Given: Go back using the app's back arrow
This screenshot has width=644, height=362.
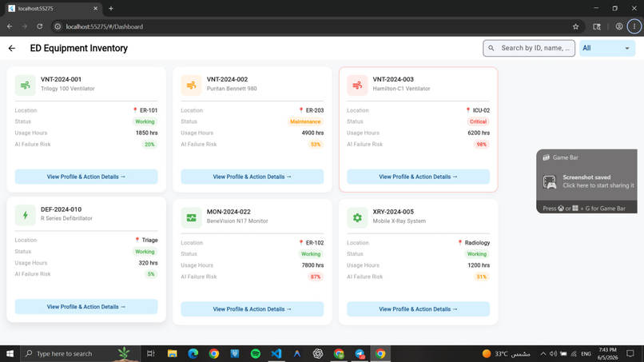Looking at the screenshot, I should (12, 48).
